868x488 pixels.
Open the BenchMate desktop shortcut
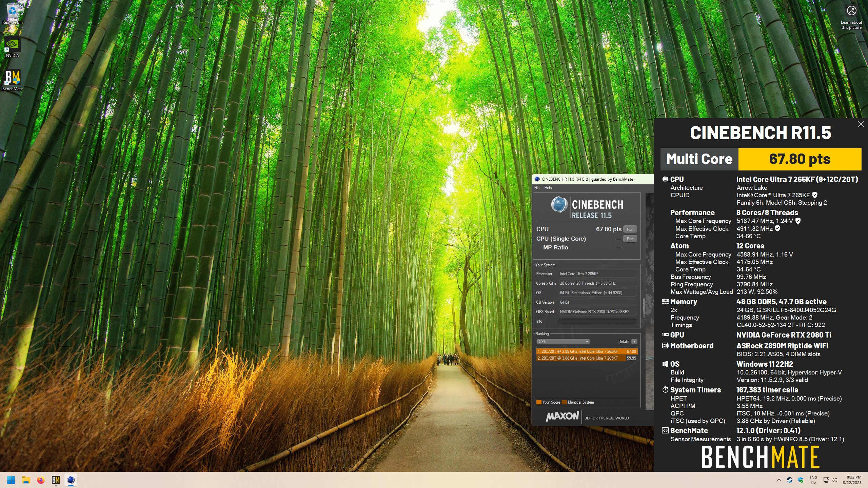pos(13,80)
